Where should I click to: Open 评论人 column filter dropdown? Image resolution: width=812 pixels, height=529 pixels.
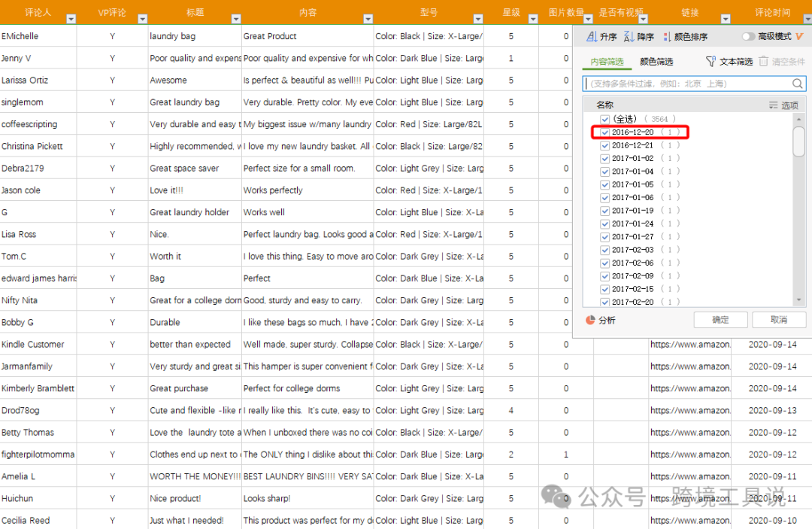coord(71,19)
